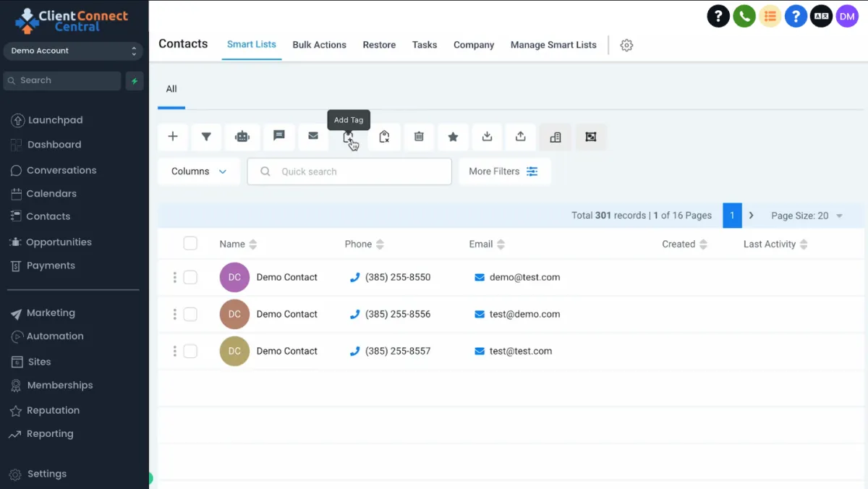This screenshot has width=868, height=489.
Task: Open the contacts settings gear icon
Action: pos(626,45)
